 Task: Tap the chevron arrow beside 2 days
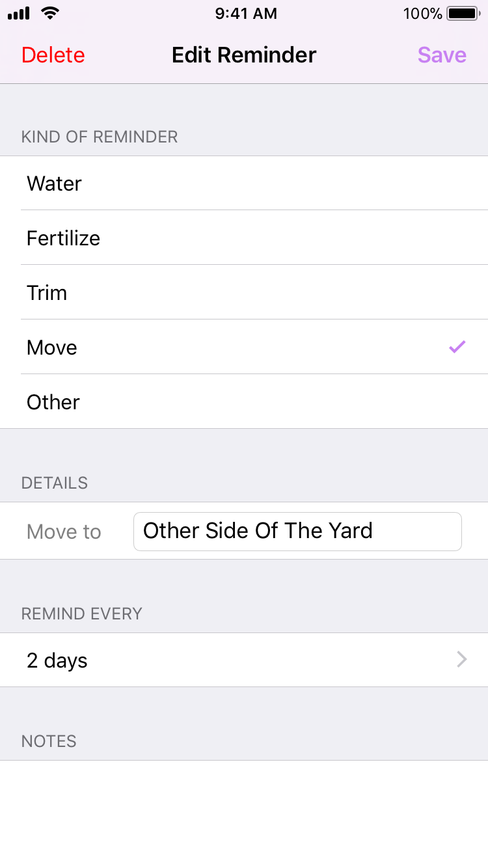(462, 660)
